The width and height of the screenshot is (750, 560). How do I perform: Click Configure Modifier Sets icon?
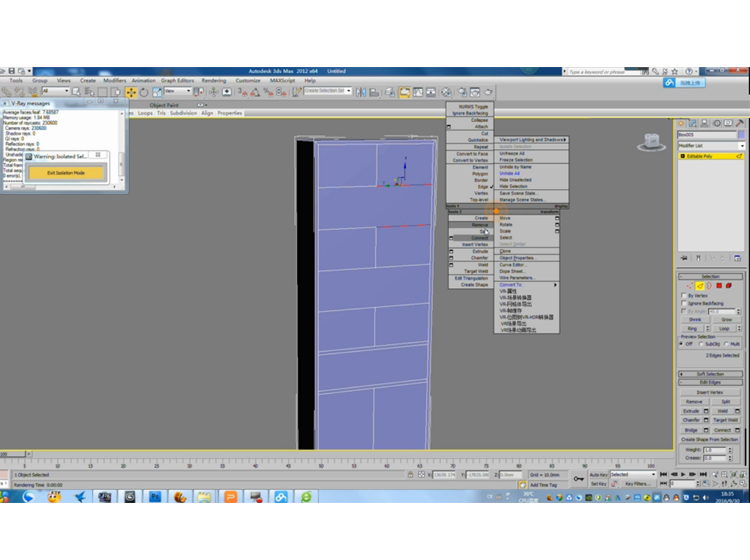[738, 258]
